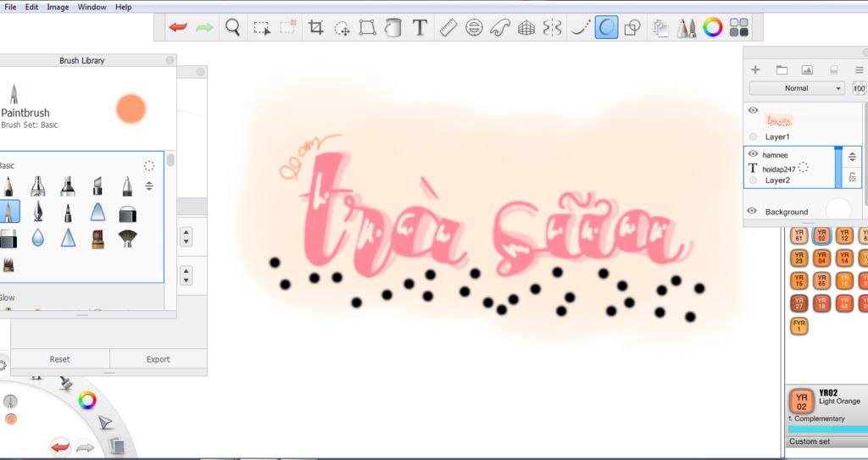Choose the brown Smear brush
The height and width of the screenshot is (460, 868).
click(97, 239)
